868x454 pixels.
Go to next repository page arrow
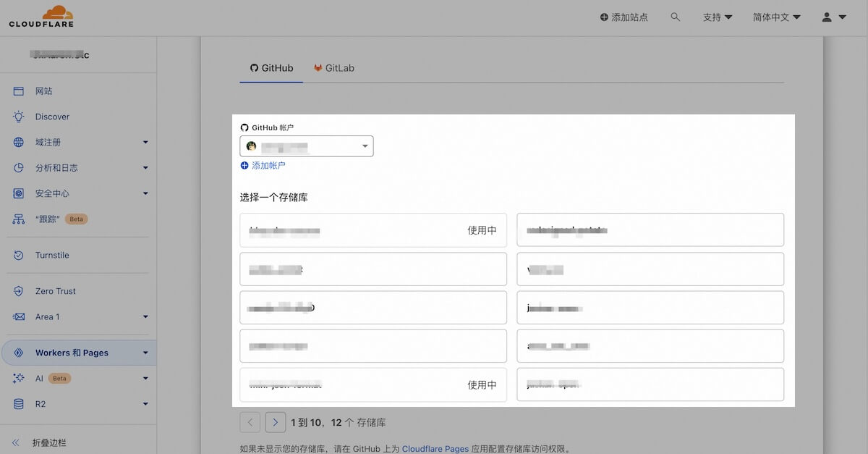click(x=276, y=421)
